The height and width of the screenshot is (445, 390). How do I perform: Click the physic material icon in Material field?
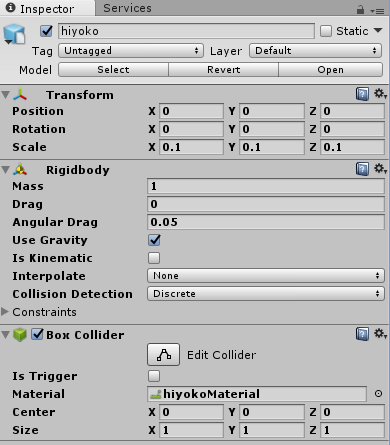pyautogui.click(x=155, y=394)
